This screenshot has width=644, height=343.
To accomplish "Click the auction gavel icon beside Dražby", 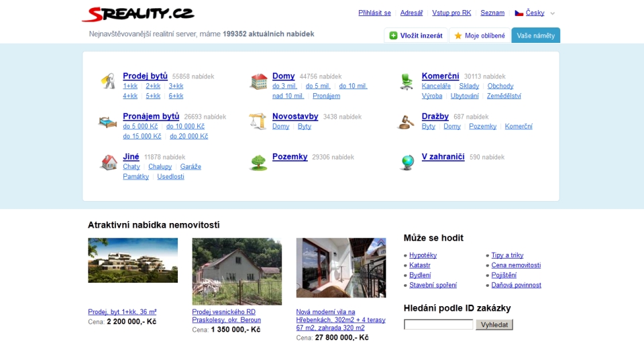I will click(x=407, y=121).
